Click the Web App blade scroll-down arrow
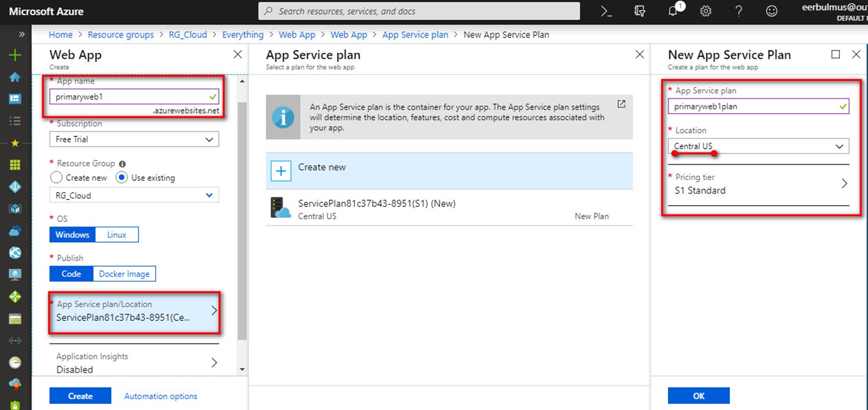Image resolution: width=868 pixels, height=410 pixels. coord(242,369)
